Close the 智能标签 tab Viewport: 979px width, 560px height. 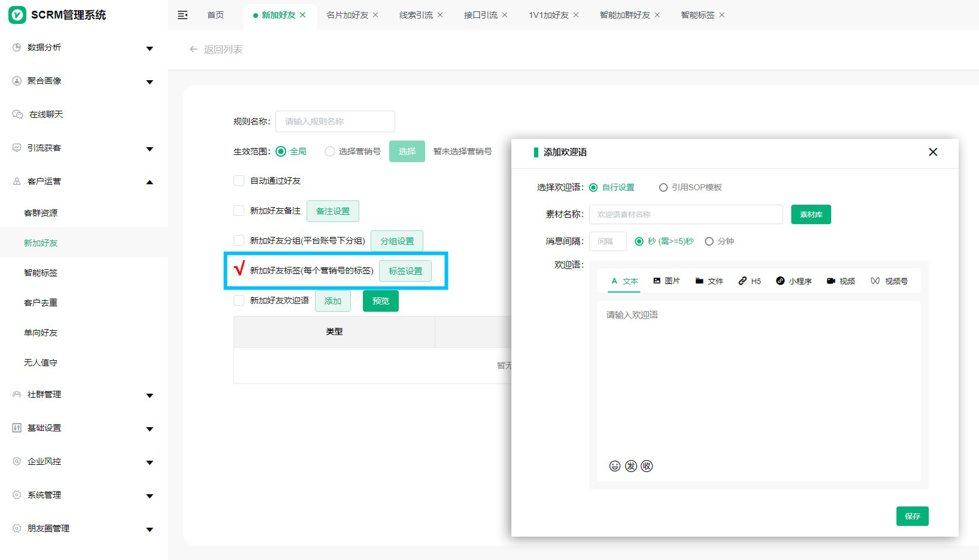722,15
